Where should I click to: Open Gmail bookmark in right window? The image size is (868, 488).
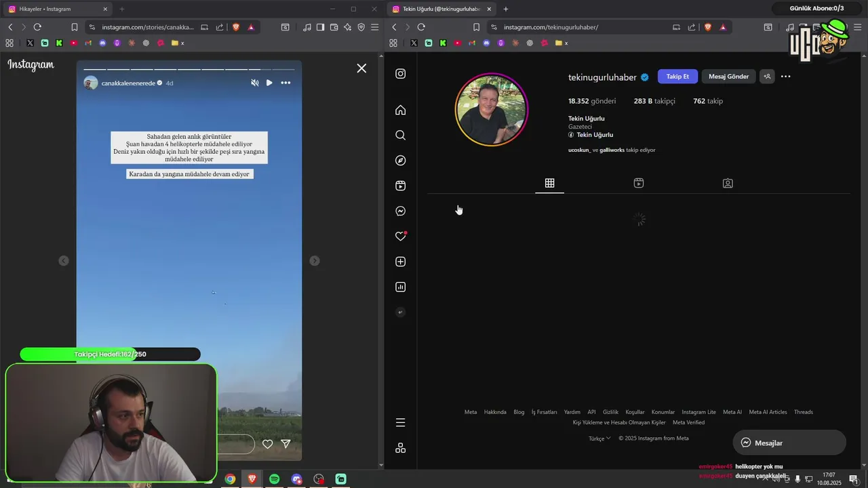[472, 43]
